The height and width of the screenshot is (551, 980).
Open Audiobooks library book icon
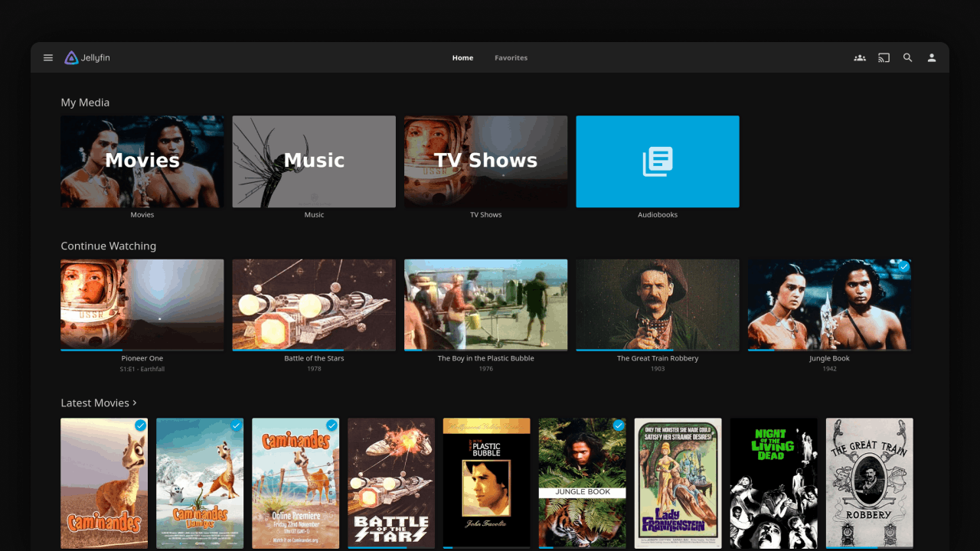[657, 161]
